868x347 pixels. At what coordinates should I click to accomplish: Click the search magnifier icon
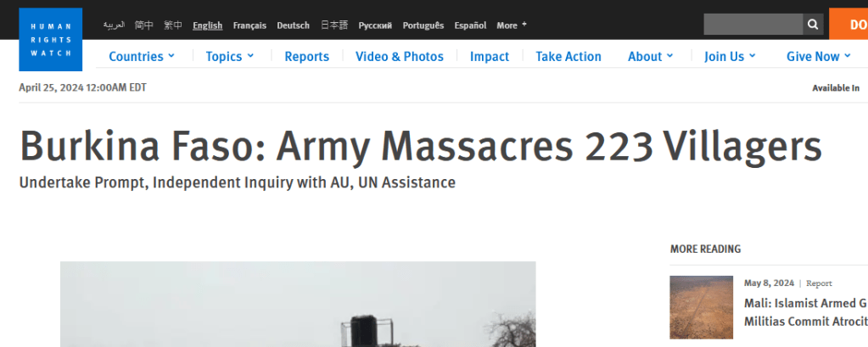coord(813,25)
